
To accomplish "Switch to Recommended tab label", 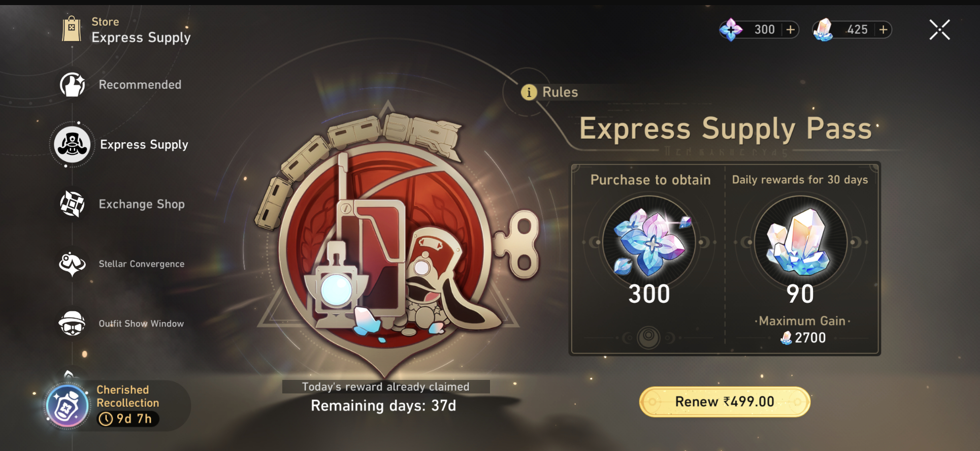I will point(140,85).
